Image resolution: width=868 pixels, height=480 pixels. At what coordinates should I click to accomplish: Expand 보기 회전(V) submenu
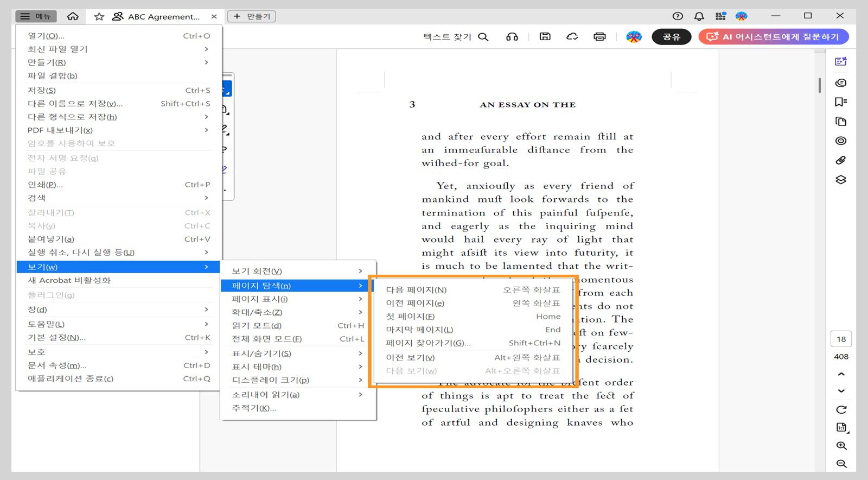click(x=298, y=271)
